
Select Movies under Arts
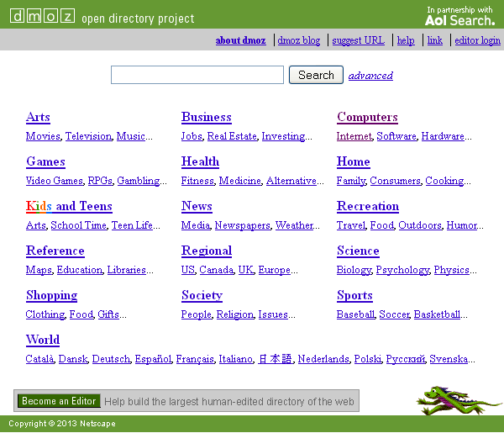point(44,136)
